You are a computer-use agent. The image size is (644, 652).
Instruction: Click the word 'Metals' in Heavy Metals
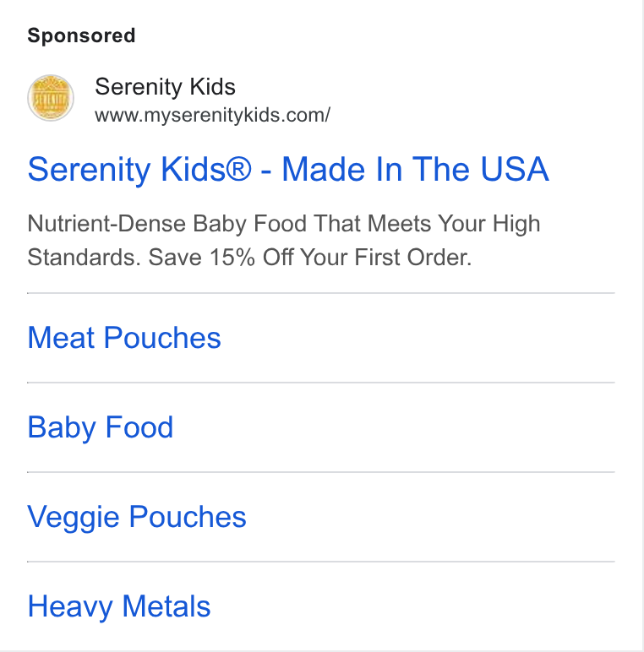(166, 606)
